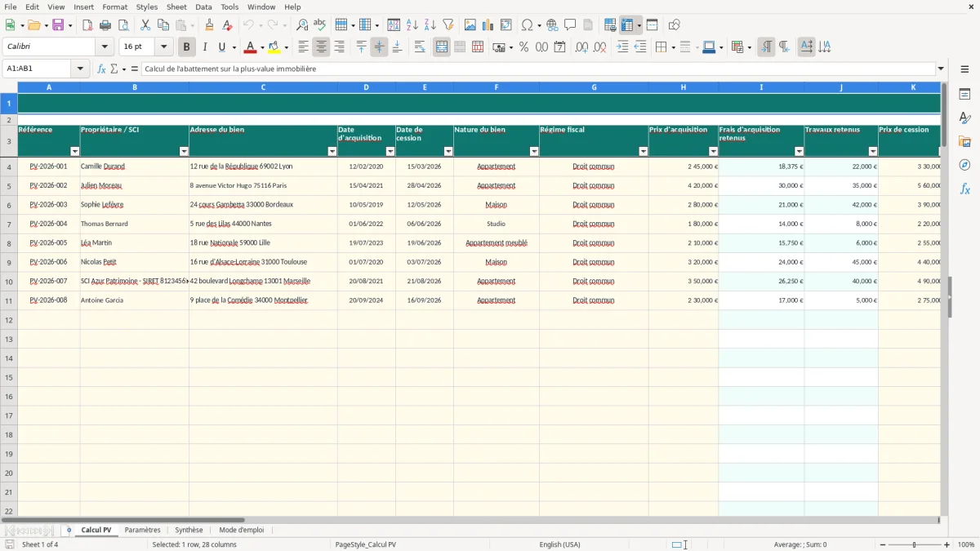
Task: Open the Data menu
Action: coord(203,7)
